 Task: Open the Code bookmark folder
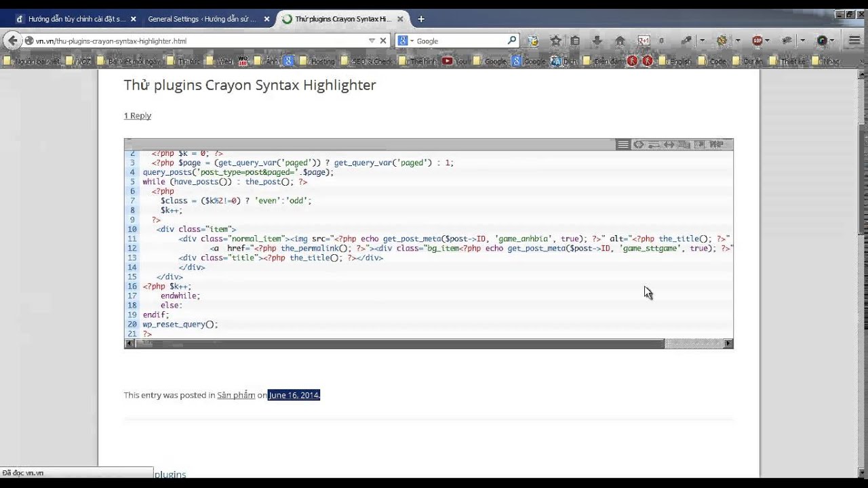[x=712, y=61]
